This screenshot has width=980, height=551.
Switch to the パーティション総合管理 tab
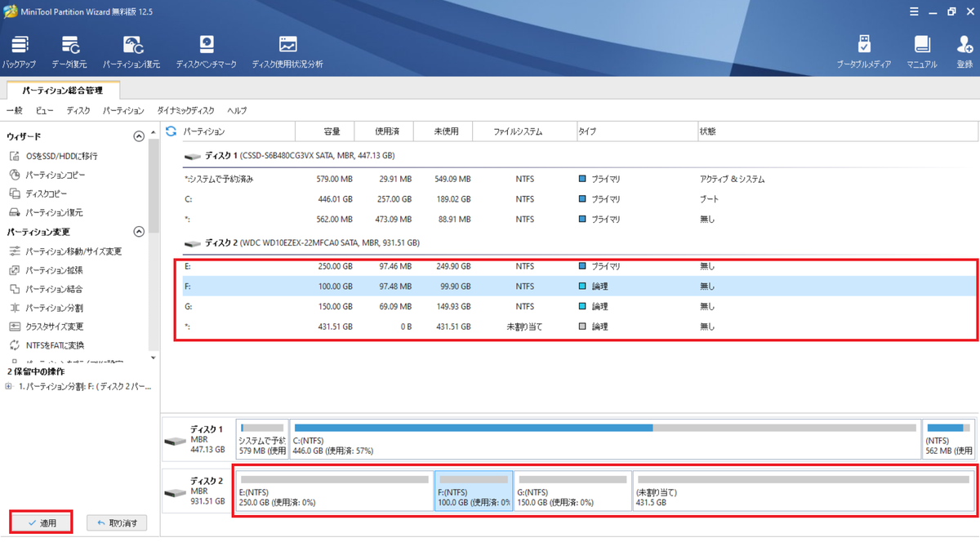pos(63,91)
